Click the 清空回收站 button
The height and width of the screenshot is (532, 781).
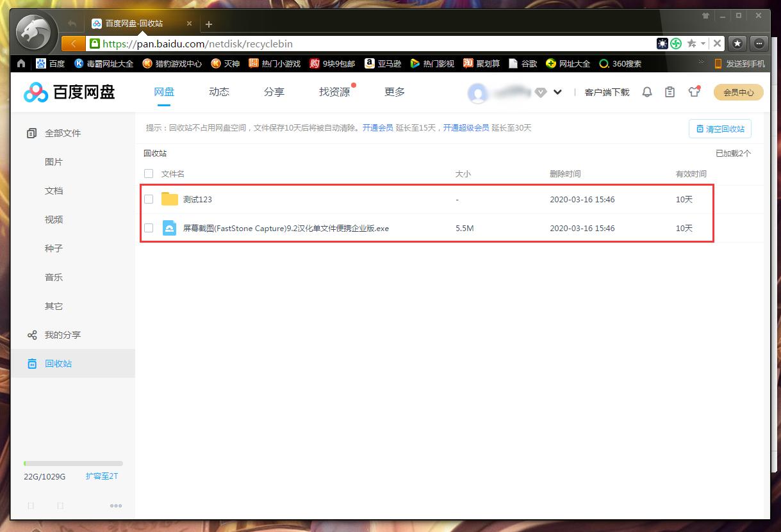pos(719,128)
